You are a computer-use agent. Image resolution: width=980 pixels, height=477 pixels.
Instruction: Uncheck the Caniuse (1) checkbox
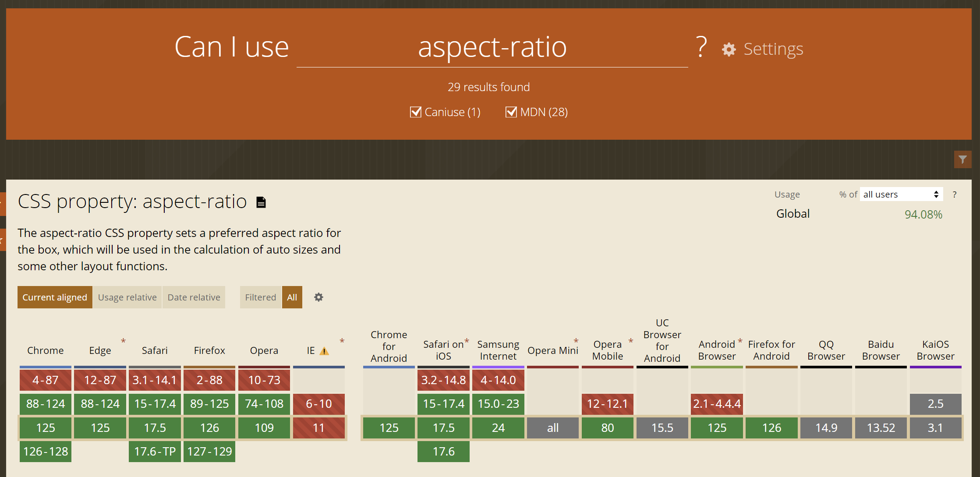pyautogui.click(x=415, y=112)
